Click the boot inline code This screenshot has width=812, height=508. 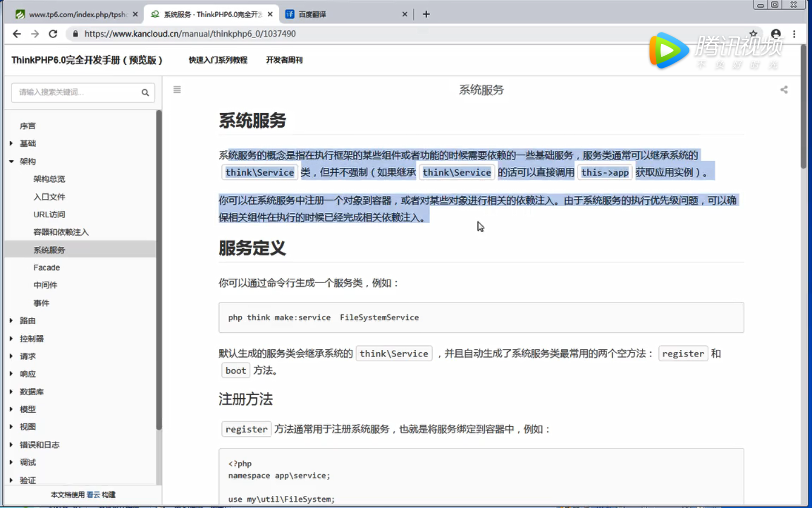(x=235, y=371)
